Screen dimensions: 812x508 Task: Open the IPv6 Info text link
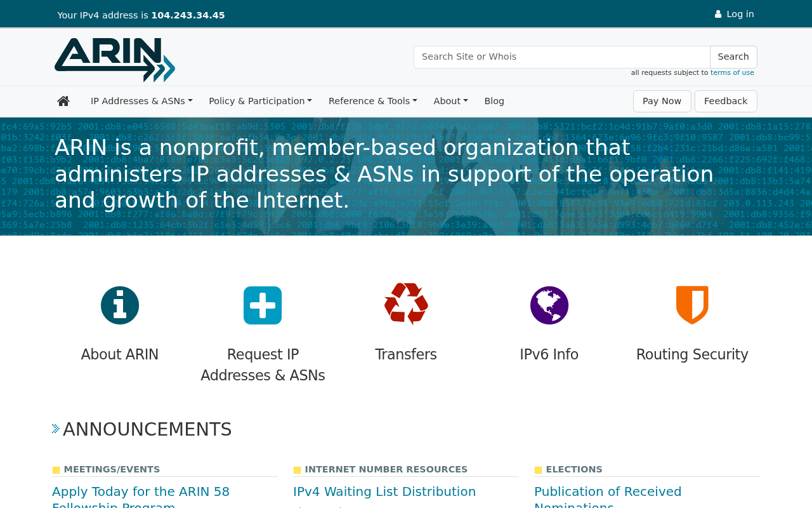tap(549, 354)
